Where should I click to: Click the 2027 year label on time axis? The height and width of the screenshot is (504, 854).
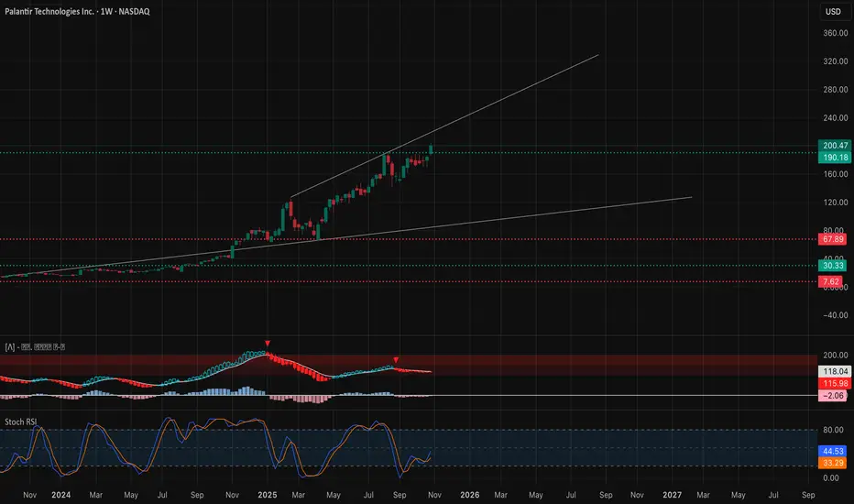tap(672, 495)
